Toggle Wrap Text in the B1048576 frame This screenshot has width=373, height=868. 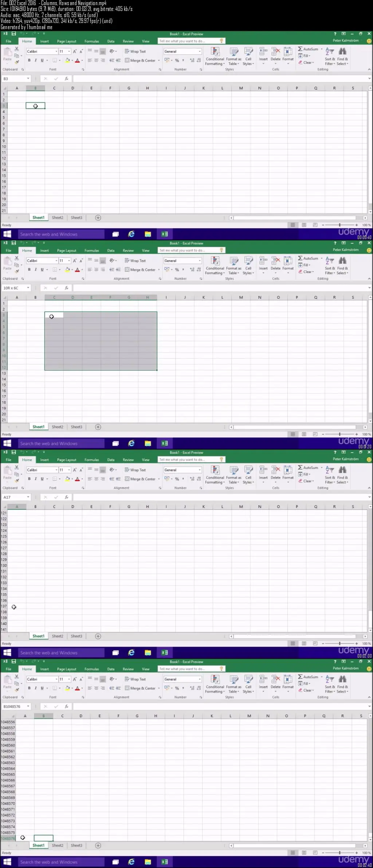pyautogui.click(x=135, y=679)
